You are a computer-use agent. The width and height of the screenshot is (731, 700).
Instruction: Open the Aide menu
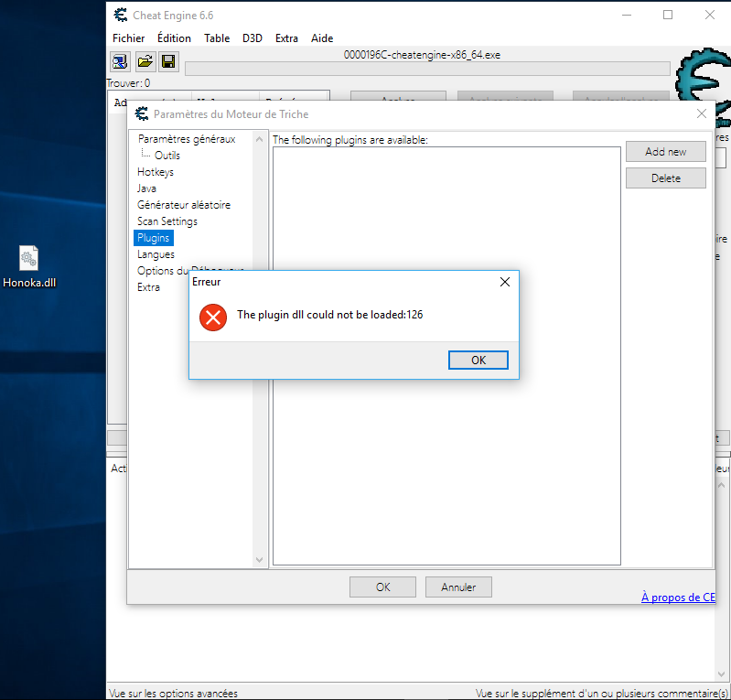(x=322, y=38)
